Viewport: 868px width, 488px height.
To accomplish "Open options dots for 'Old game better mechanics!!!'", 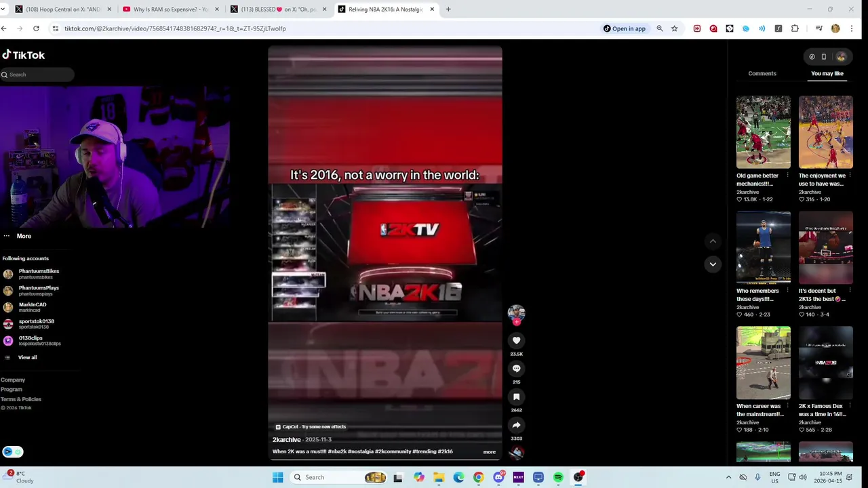I will 787,176.
